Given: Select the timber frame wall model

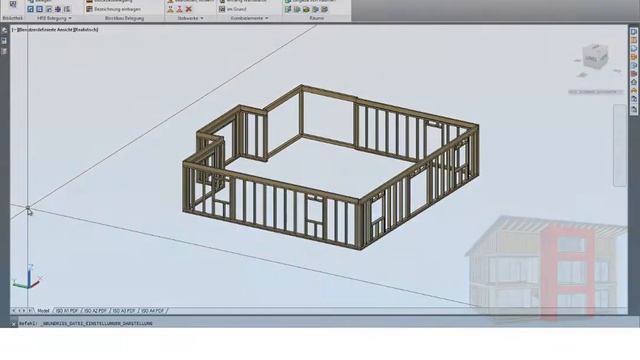Looking at the screenshot, I should 331,167.
